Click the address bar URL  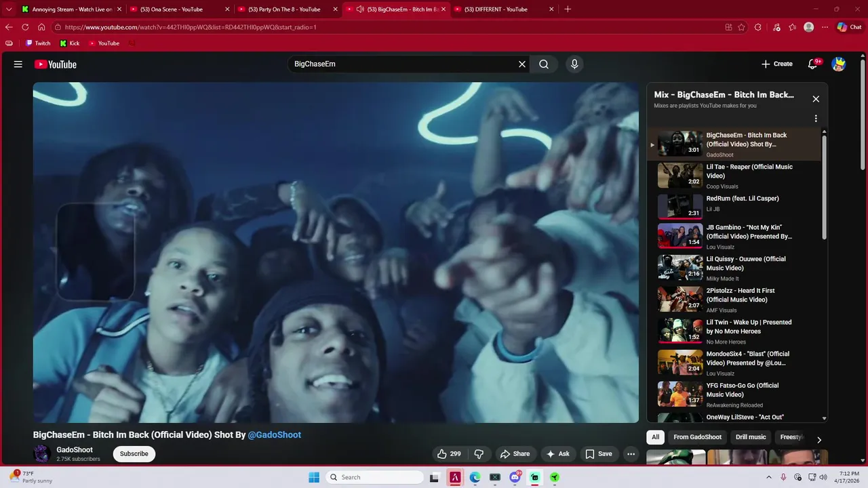tap(191, 27)
